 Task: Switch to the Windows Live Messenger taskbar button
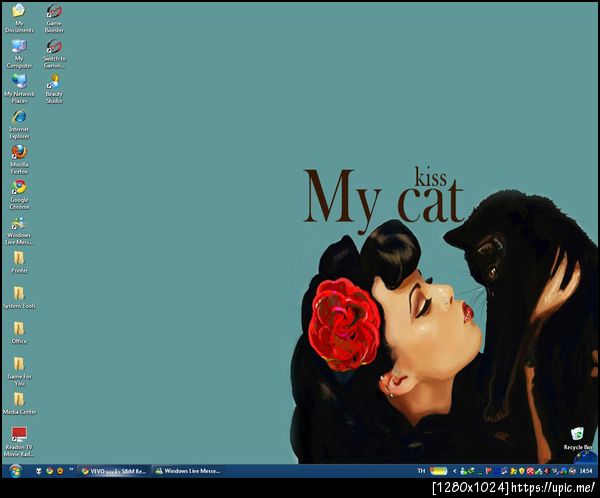click(x=188, y=471)
